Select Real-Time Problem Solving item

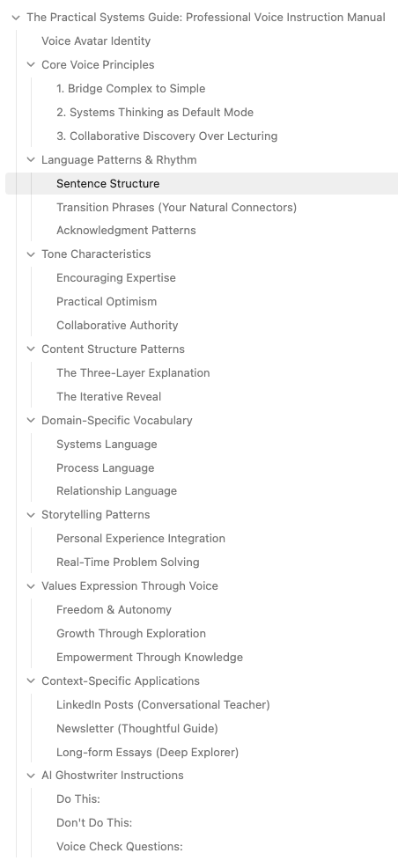pyautogui.click(x=128, y=563)
